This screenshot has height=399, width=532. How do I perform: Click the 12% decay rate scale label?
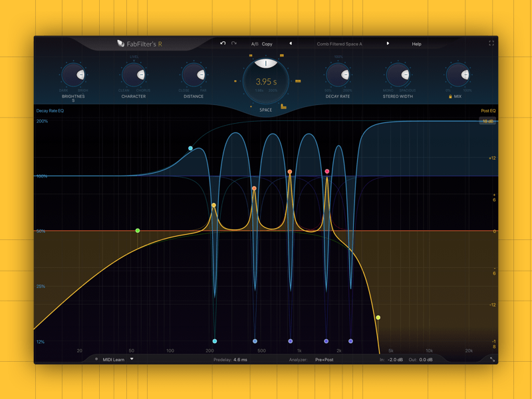(x=41, y=342)
